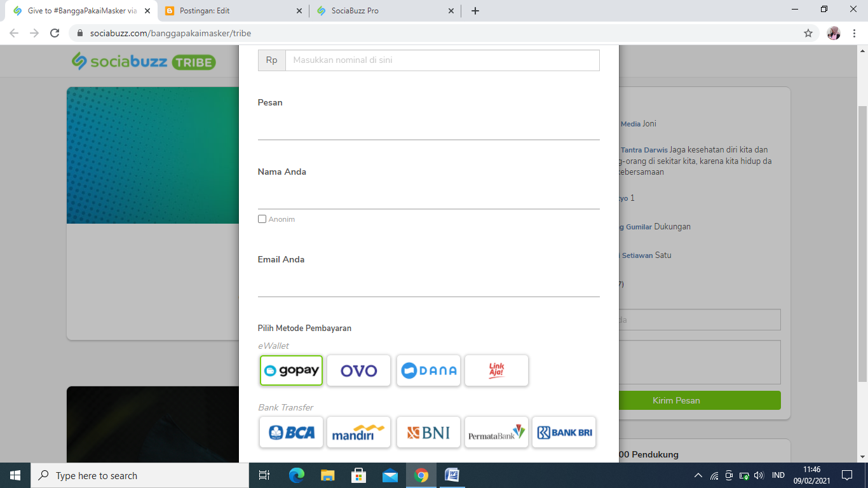The height and width of the screenshot is (488, 868).
Task: Click Setiawan supporter name
Action: click(637, 255)
